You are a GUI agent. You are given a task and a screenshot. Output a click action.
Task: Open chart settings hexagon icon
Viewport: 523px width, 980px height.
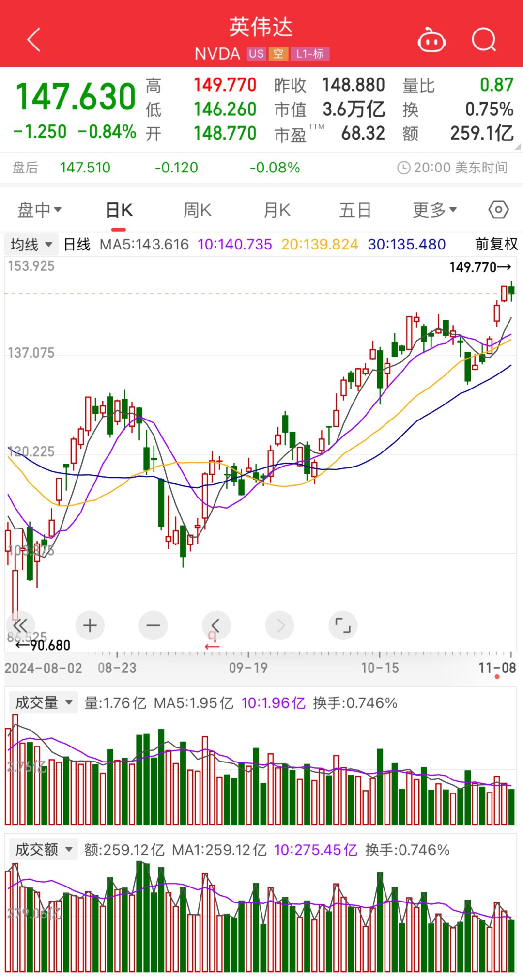click(498, 210)
